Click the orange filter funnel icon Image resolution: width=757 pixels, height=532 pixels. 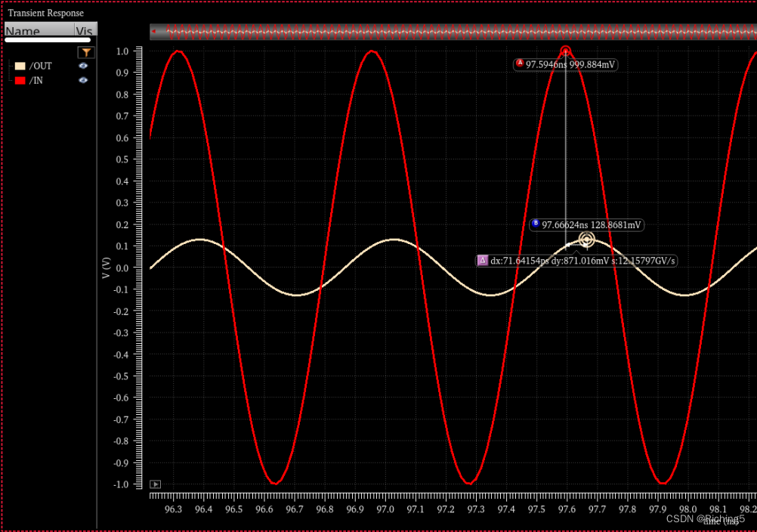86,52
